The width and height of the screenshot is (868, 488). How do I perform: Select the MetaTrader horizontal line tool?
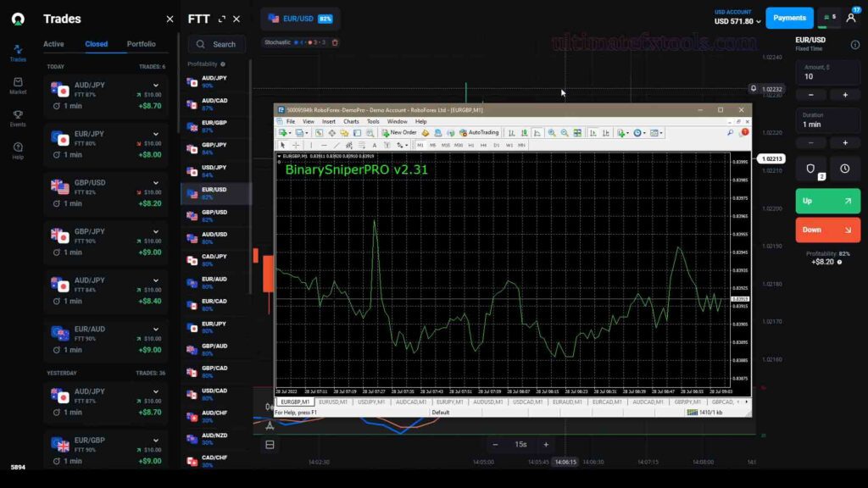(325, 145)
